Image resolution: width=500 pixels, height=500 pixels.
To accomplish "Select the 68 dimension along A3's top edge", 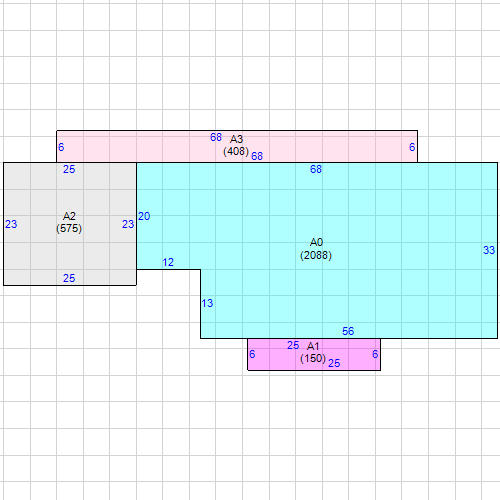I will tap(216, 137).
